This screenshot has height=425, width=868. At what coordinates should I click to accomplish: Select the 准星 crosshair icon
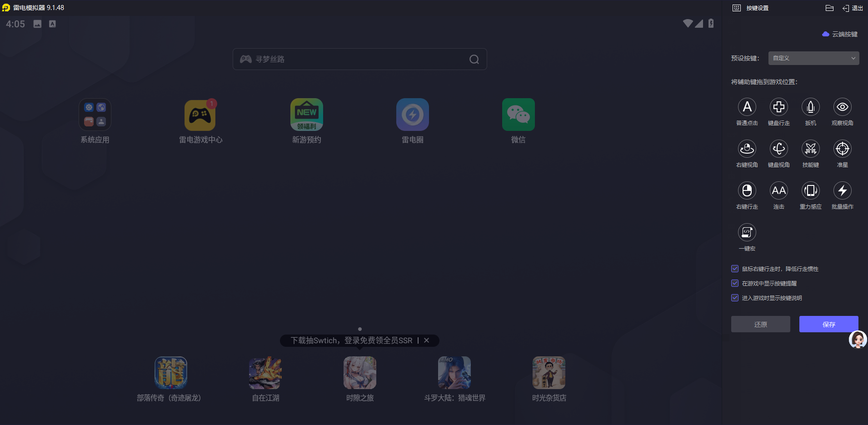coord(842,149)
